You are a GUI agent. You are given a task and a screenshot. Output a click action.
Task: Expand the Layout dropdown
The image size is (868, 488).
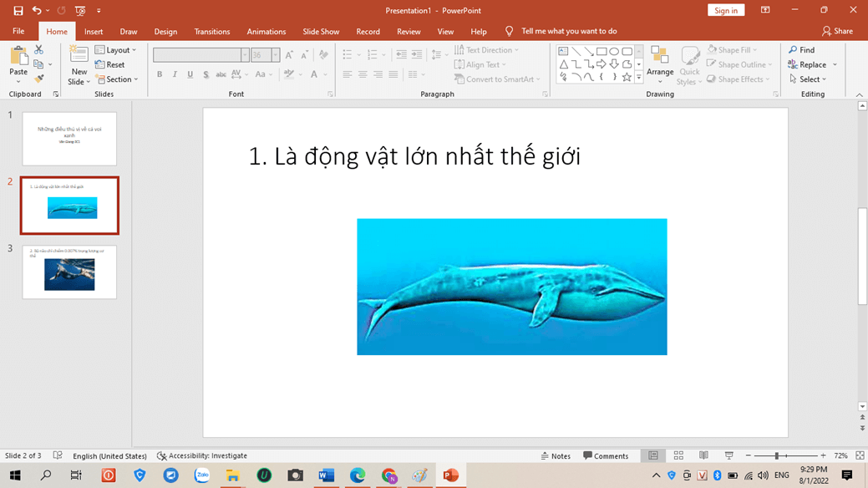point(116,50)
